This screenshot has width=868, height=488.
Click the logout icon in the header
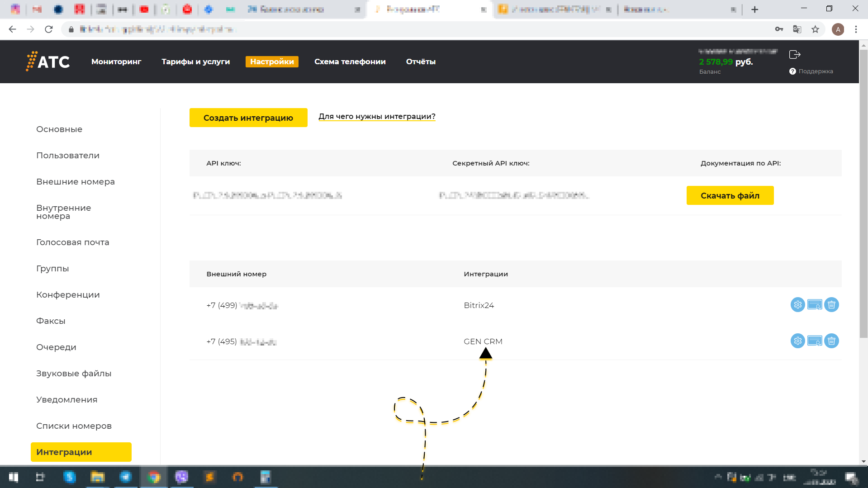[x=794, y=54]
